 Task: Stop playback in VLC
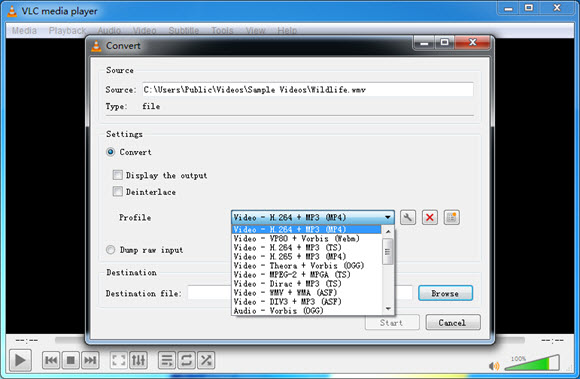(70, 360)
